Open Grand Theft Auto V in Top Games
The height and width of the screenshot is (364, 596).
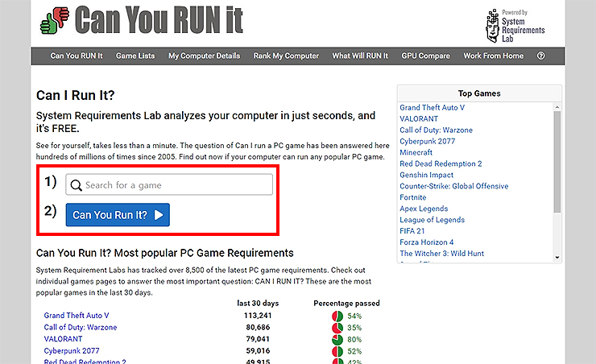click(x=433, y=108)
